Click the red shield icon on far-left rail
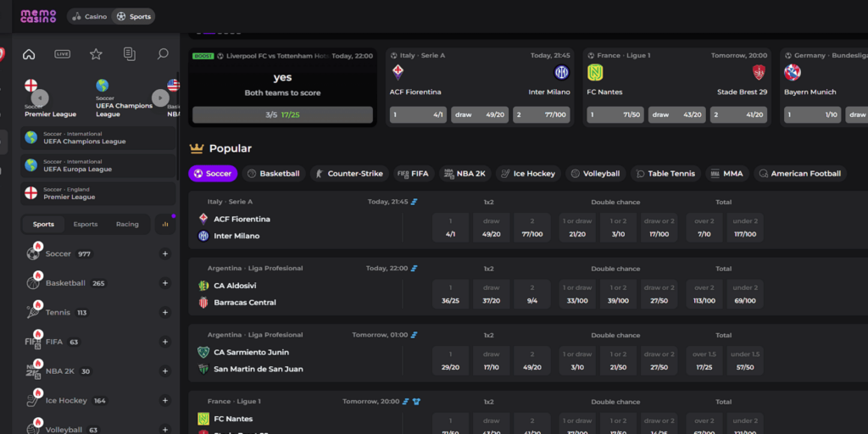Image resolution: width=868 pixels, height=434 pixels. 2,54
